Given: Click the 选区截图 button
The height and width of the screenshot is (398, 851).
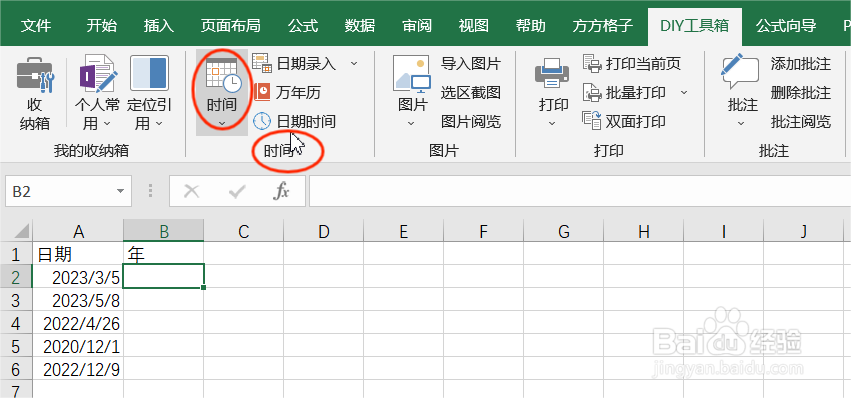Looking at the screenshot, I should click(471, 93).
